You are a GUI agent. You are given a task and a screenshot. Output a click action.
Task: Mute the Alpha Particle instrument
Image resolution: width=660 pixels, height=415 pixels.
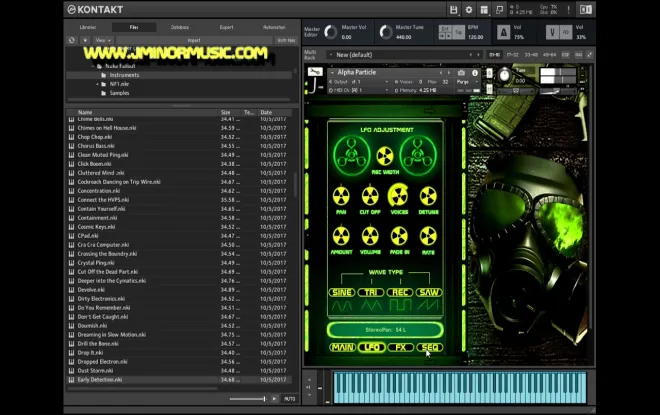489,89
